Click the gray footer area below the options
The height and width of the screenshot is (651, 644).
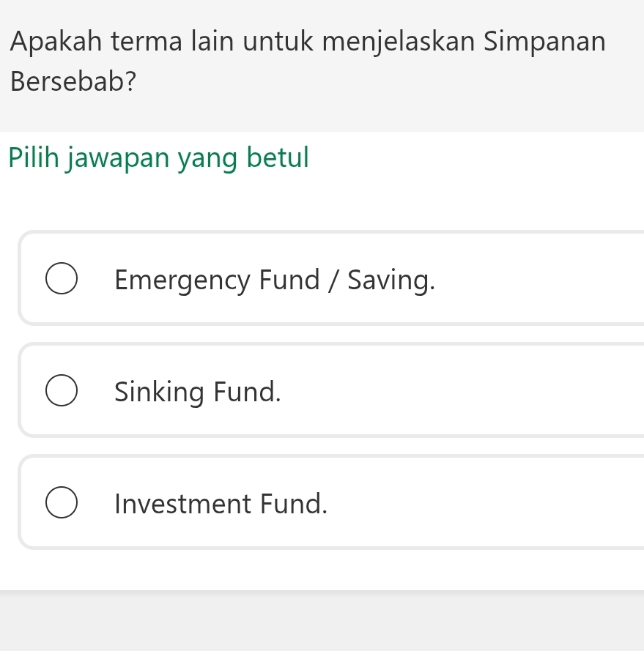coord(322,622)
